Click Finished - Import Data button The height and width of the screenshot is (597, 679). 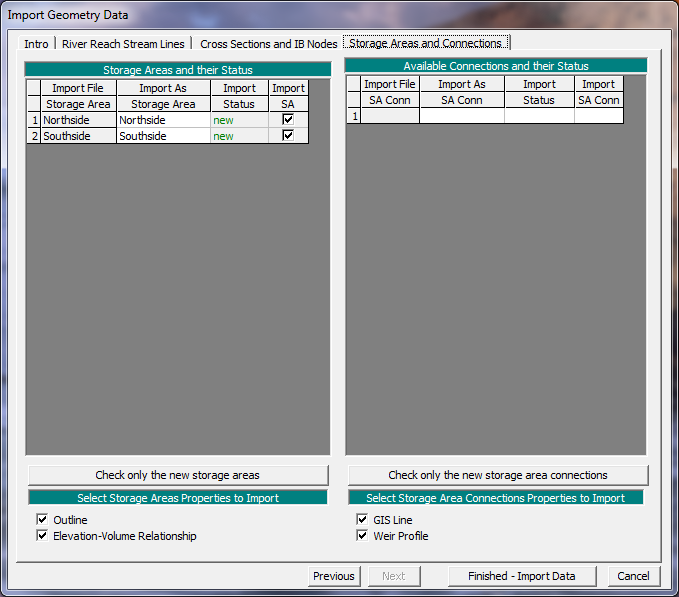pyautogui.click(x=520, y=576)
